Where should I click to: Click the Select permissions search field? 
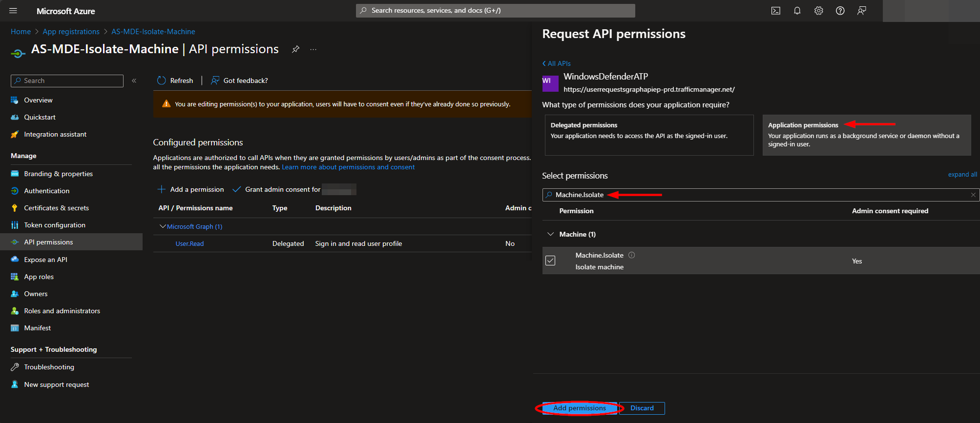761,195
